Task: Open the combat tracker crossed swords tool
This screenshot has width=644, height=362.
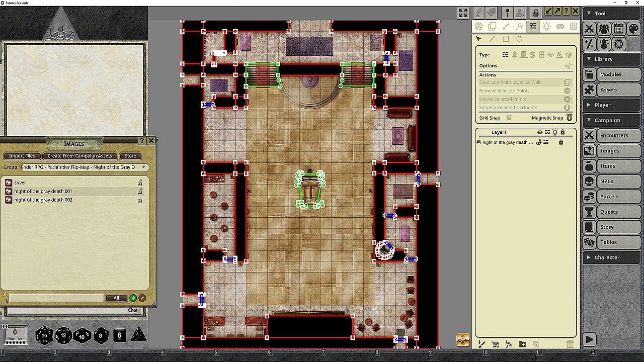Action: (589, 29)
